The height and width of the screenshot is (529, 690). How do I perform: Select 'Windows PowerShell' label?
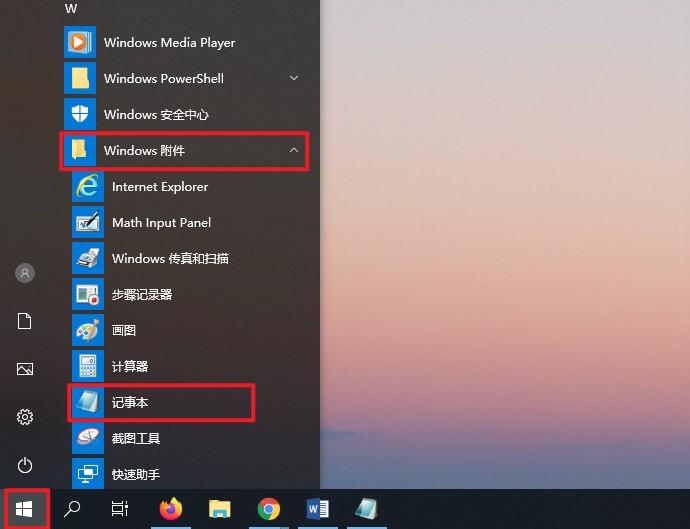[x=164, y=79]
